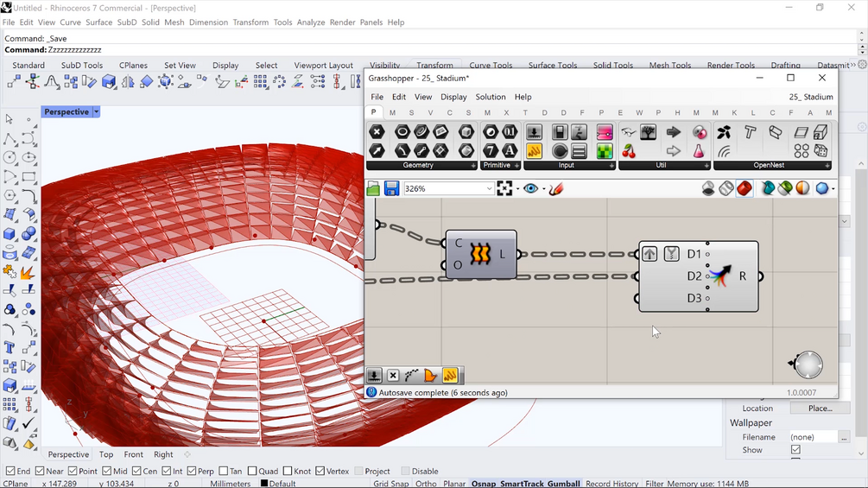Toggle the Grasshopper preview eye icon
This screenshot has height=488, width=868.
tap(530, 188)
